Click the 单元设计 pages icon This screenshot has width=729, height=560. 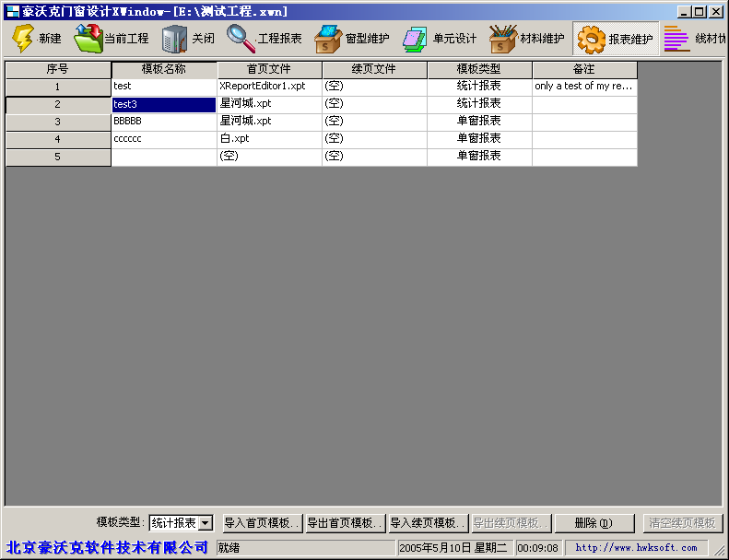tap(415, 39)
